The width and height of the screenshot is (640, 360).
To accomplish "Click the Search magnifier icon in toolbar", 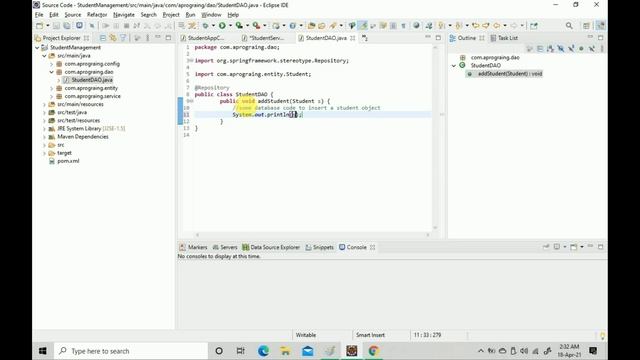I will click(569, 26).
